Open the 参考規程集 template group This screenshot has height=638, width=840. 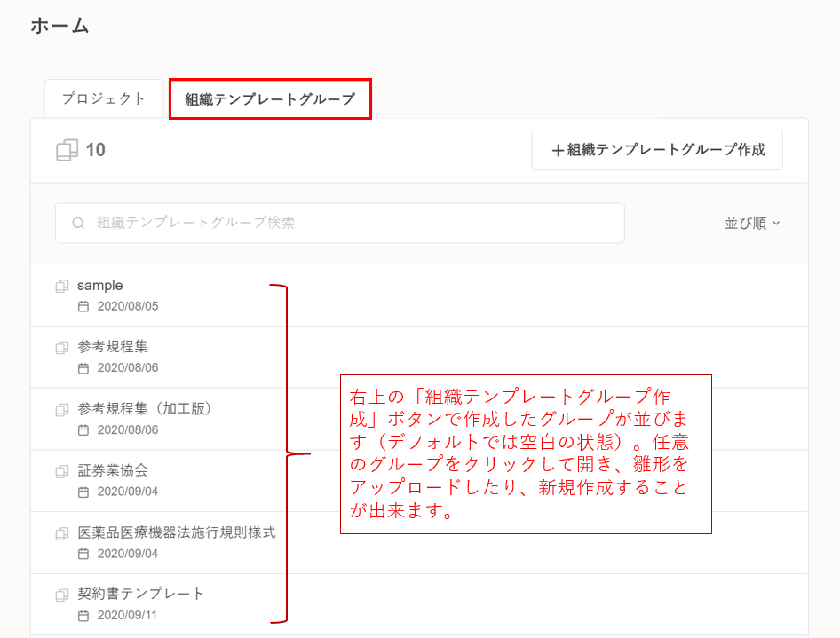pos(113,347)
